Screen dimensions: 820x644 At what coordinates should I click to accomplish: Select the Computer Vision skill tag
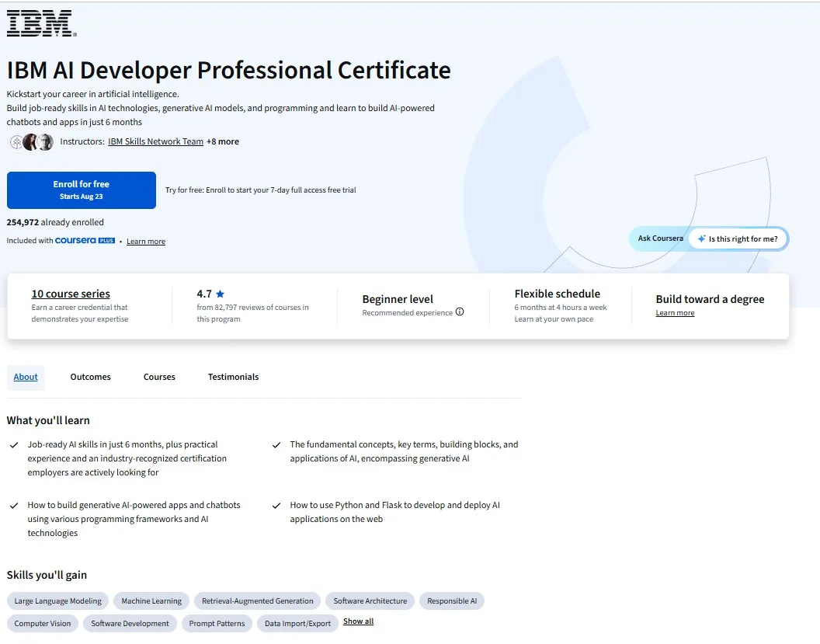click(x=43, y=624)
